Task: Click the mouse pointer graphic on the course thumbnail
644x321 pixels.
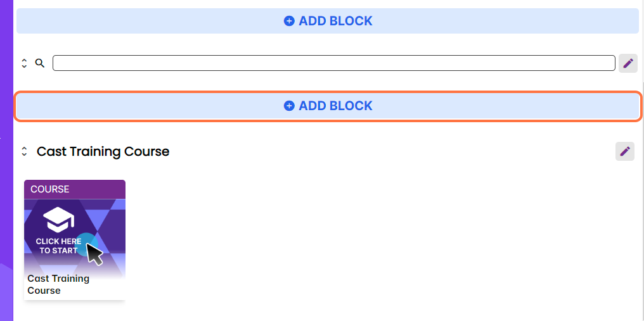Action: 95,254
